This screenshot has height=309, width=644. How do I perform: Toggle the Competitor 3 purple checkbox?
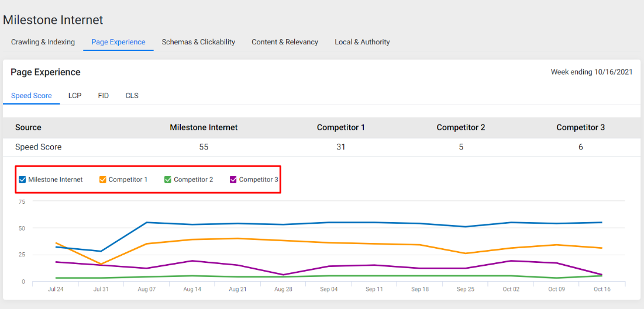[233, 179]
